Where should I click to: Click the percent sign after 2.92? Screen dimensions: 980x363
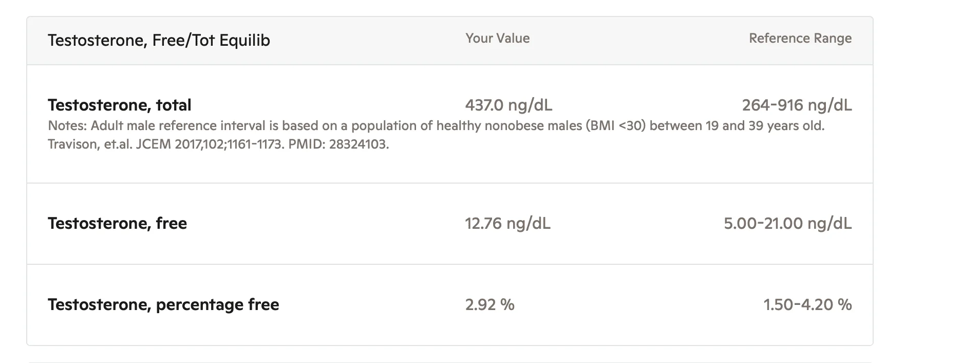(507, 304)
